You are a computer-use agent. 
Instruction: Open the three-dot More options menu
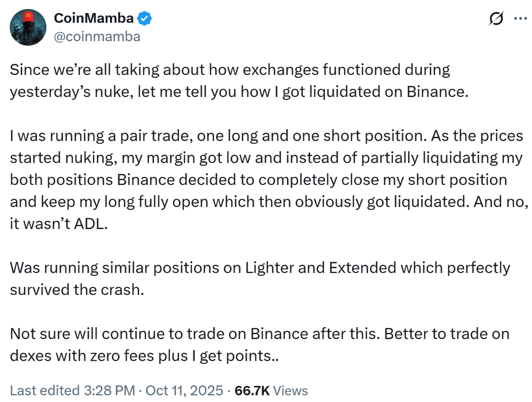coord(519,19)
